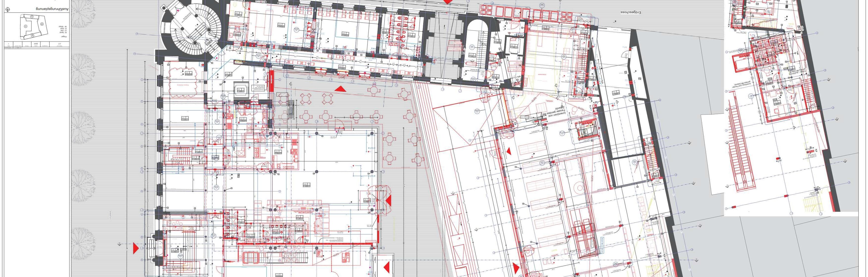Click the S wing circle in key plan
Screen dimensions: 868x277
point(32,17)
